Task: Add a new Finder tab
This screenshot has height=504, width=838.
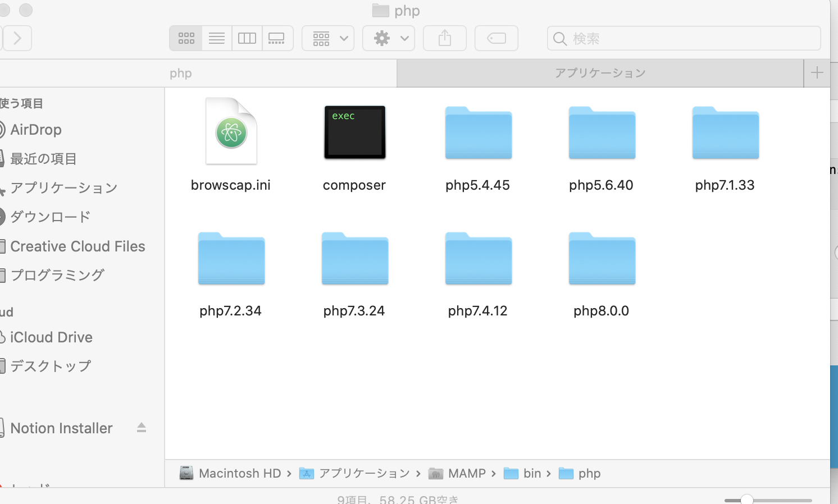Action: [817, 73]
